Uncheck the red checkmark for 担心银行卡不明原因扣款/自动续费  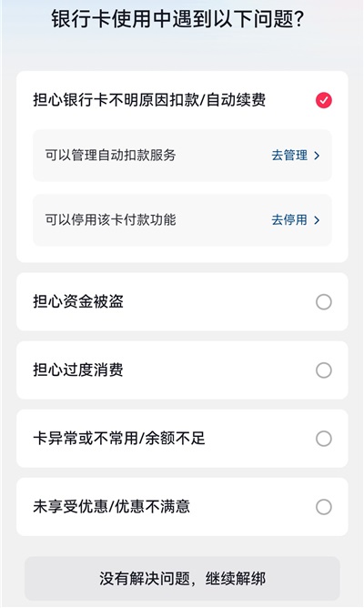click(323, 100)
